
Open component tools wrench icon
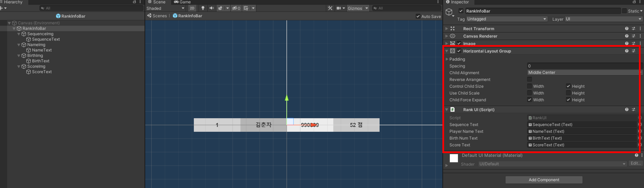pyautogui.click(x=330, y=8)
